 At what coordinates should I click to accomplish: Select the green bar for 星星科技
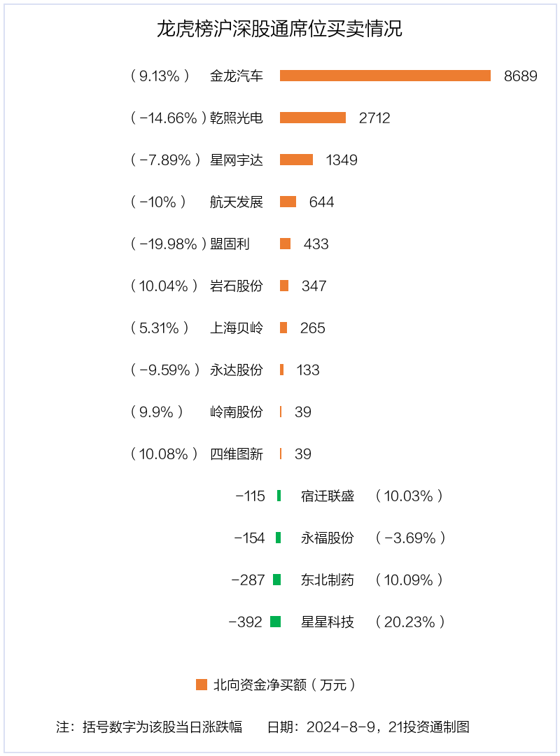coord(275,622)
